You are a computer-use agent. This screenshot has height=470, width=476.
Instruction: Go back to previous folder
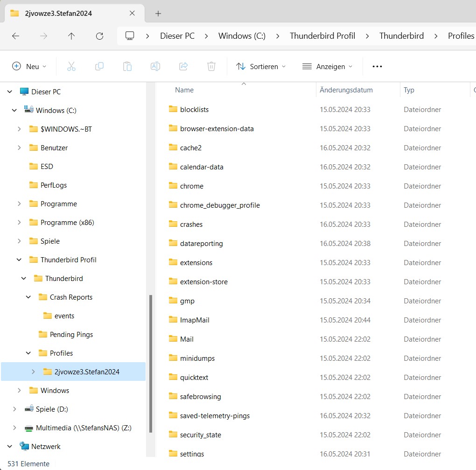tap(15, 36)
